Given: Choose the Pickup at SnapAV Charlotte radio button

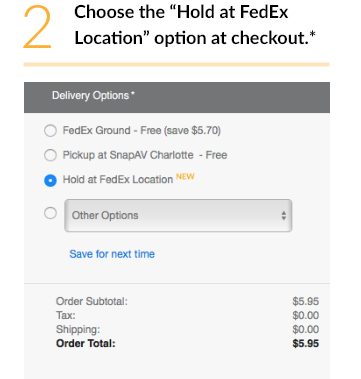Looking at the screenshot, I should click(50, 155).
